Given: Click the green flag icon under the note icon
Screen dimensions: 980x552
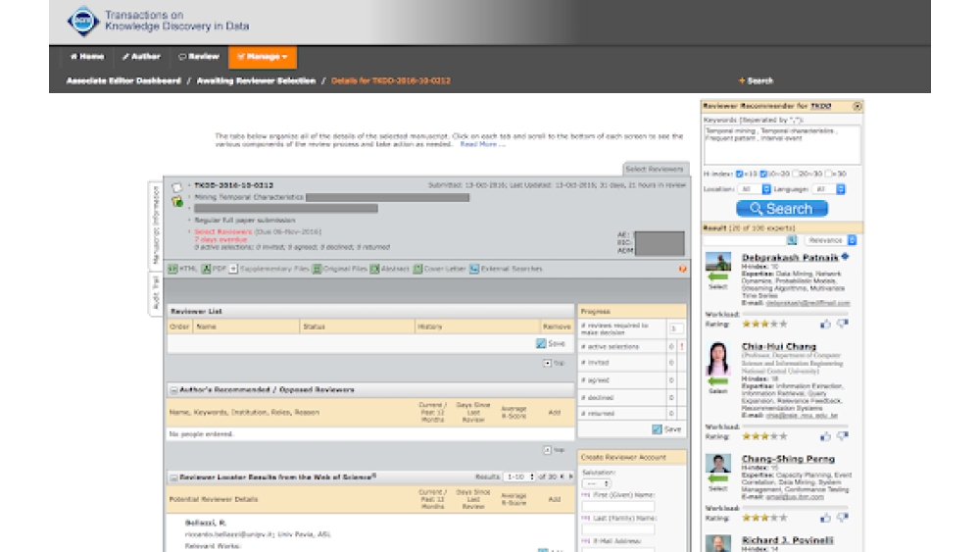Looking at the screenshot, I should tap(177, 201).
